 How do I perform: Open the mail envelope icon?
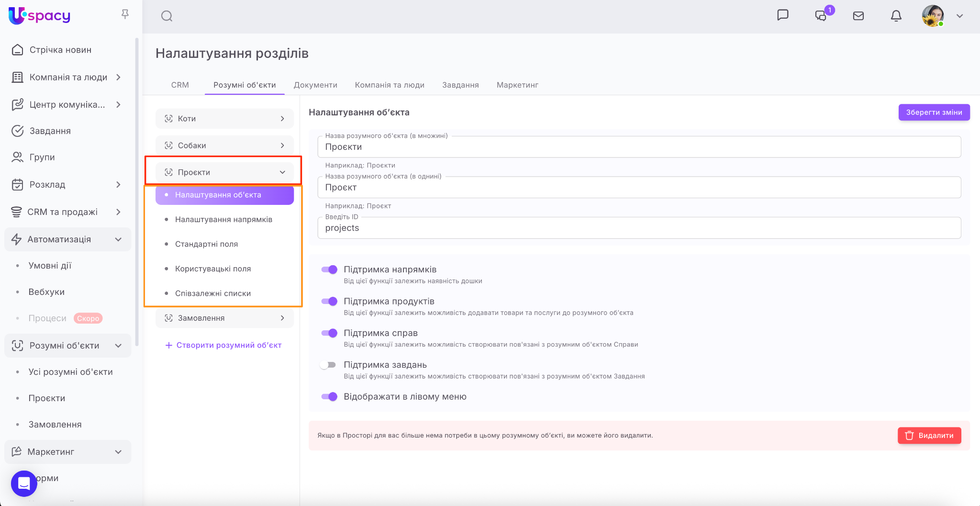pos(858,16)
